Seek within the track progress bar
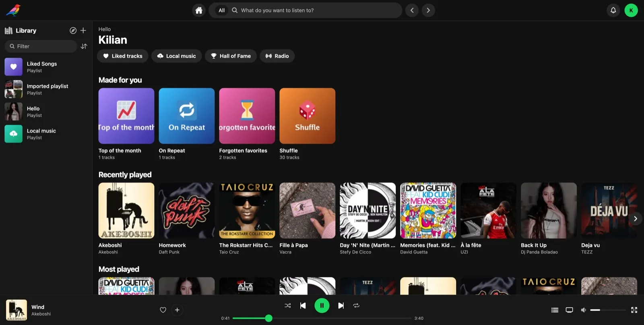 coord(322,318)
